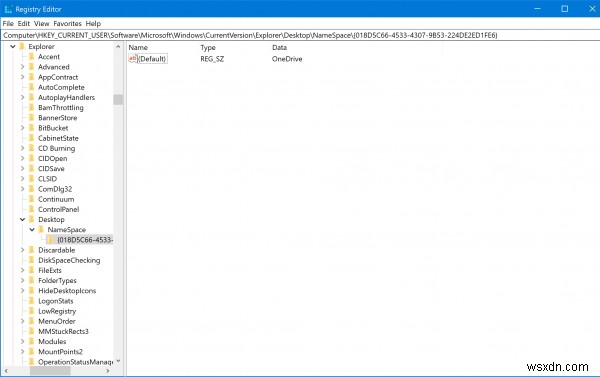Click the CIDSave folder icon

pos(32,168)
